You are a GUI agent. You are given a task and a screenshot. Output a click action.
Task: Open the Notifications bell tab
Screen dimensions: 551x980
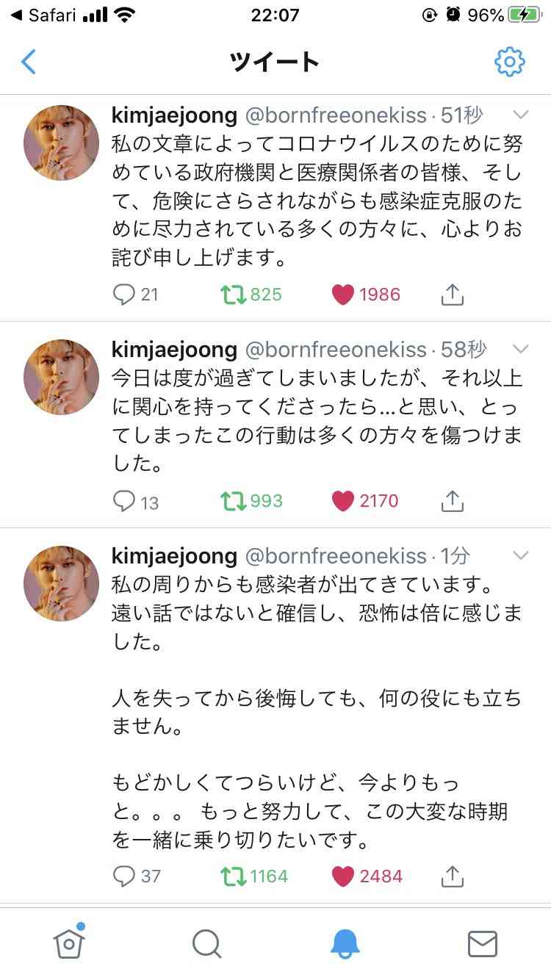(x=344, y=945)
